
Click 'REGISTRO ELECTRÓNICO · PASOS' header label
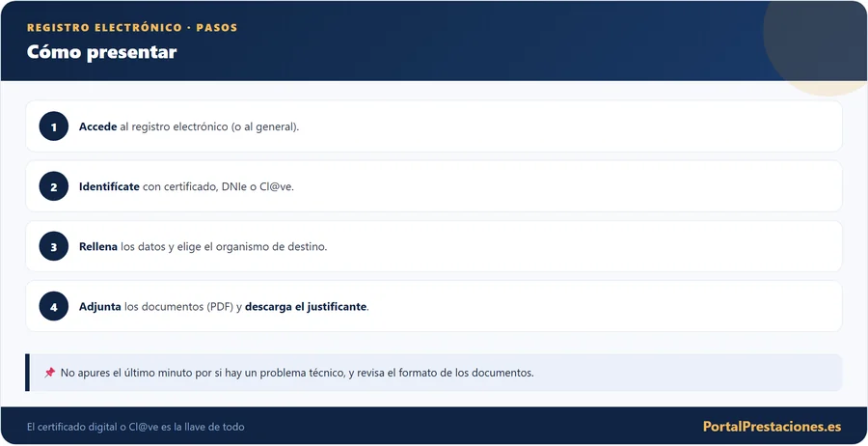[132, 28]
